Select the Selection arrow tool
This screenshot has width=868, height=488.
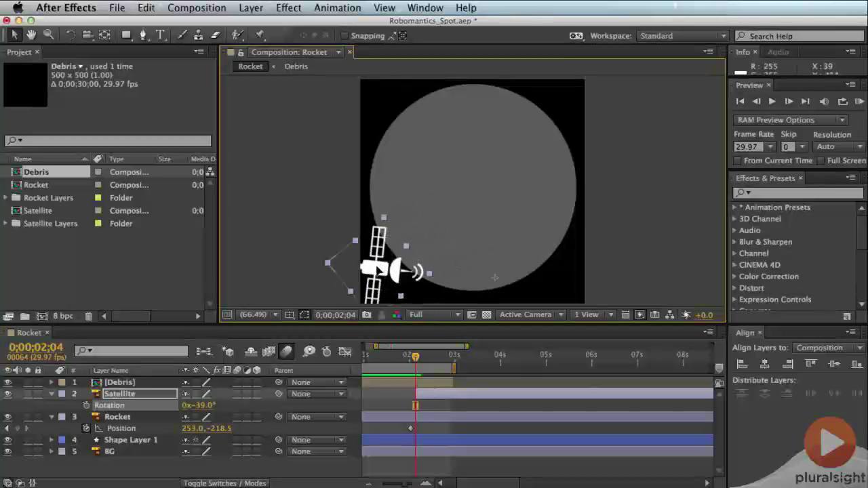click(x=15, y=35)
